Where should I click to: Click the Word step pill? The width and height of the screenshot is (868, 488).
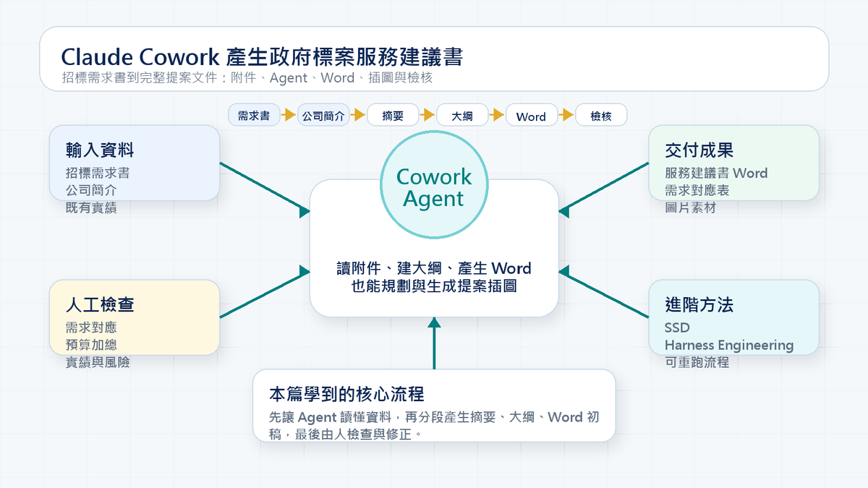coord(531,116)
